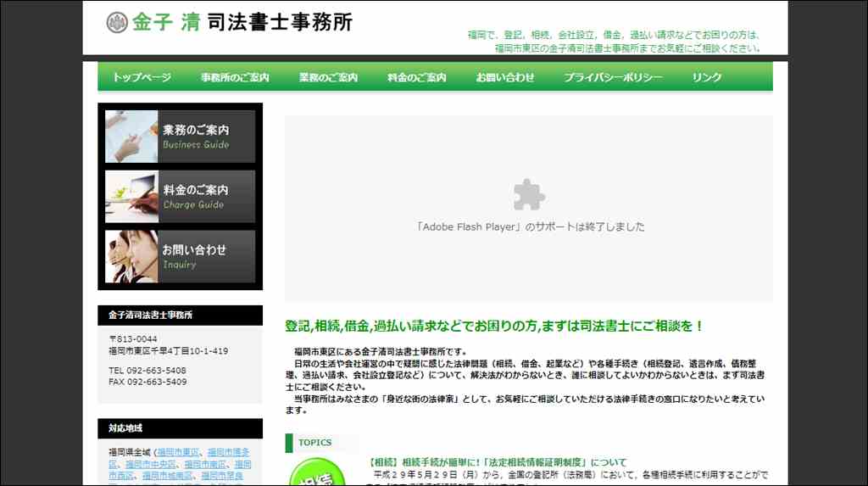Click the operator photo on お問い合わせ banner
Viewport: 868px width, 486px height.
[131, 257]
